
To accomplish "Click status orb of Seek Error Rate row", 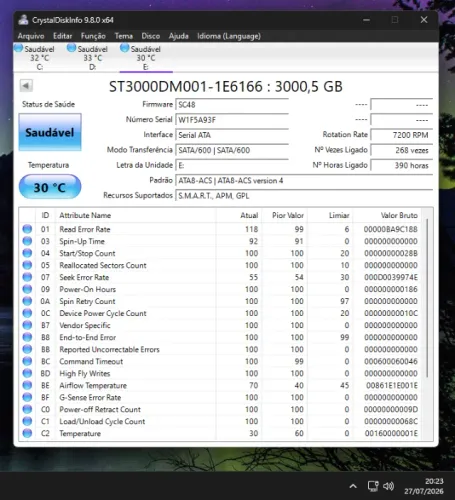I will click(27, 277).
